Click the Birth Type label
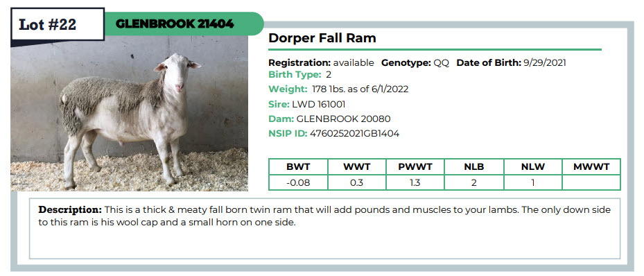This screenshot has width=644, height=276. click(295, 75)
